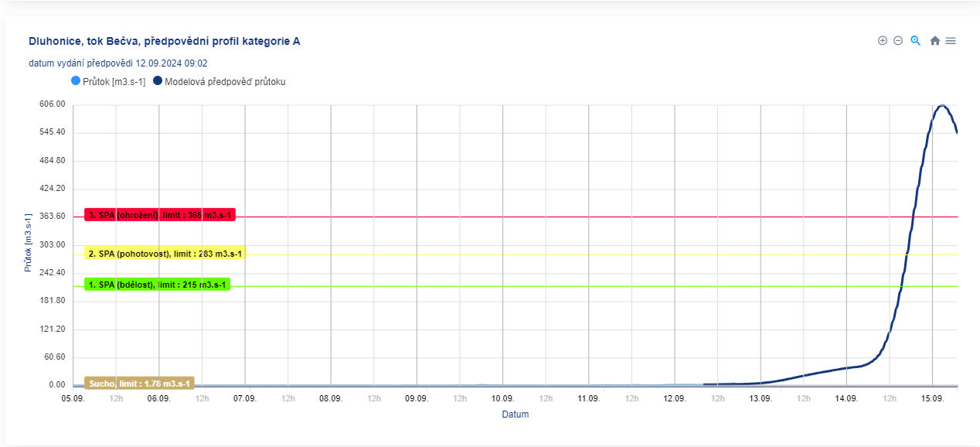Click the 12.09. date label on x-axis
Viewport: 980px width, 447px height.
pos(675,399)
